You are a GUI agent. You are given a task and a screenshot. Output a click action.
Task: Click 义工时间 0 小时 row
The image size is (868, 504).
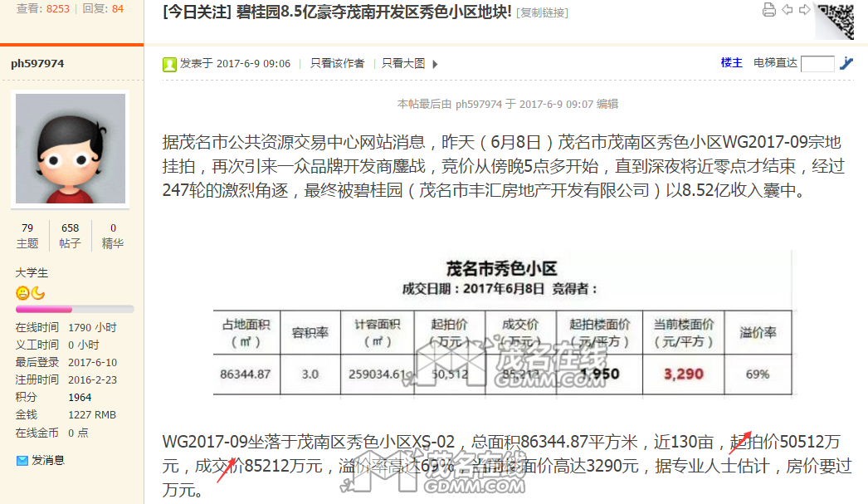point(57,345)
